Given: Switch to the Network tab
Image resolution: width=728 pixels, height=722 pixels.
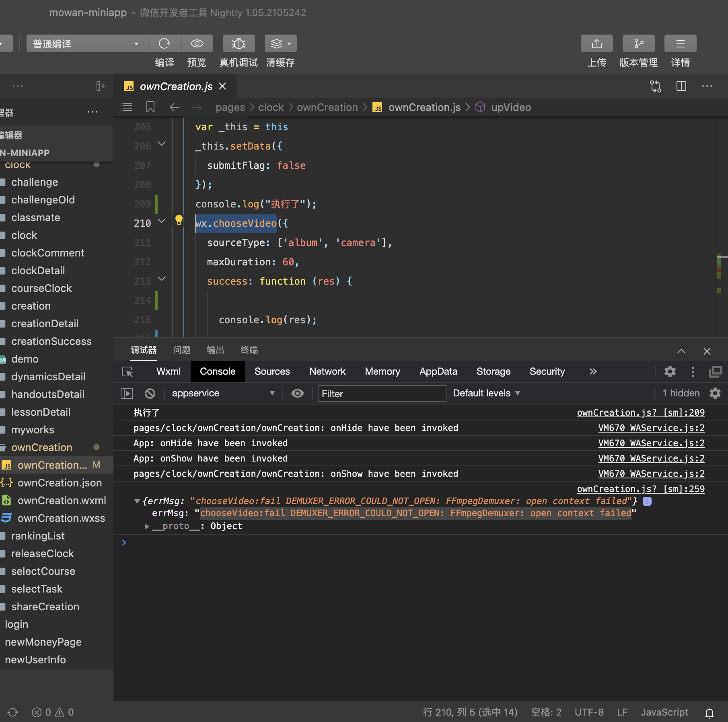Looking at the screenshot, I should pyautogui.click(x=327, y=371).
